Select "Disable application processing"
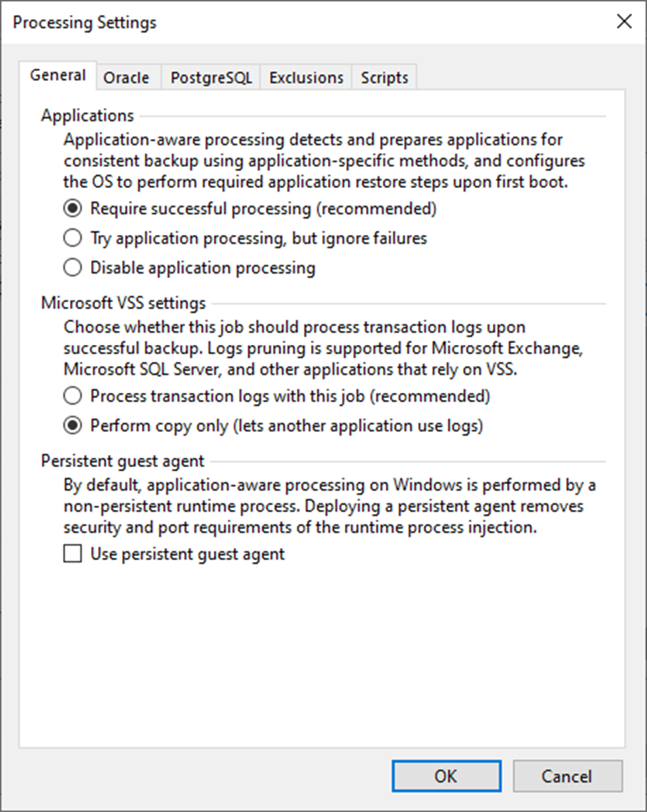 (x=73, y=267)
